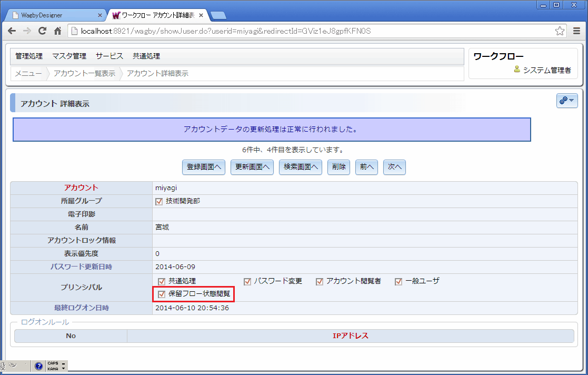Click the password update date 2014-06-09
Screen dimensions: 588x375
click(175, 267)
